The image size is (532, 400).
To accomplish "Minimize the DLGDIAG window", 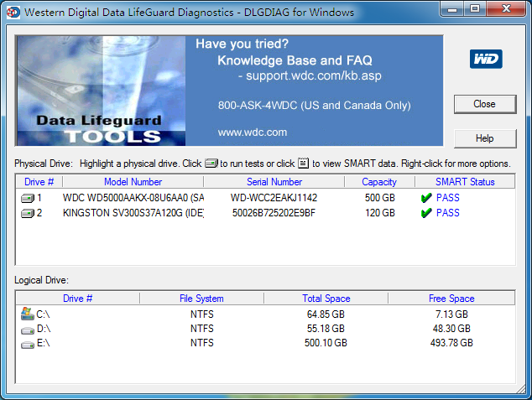I will [x=452, y=9].
